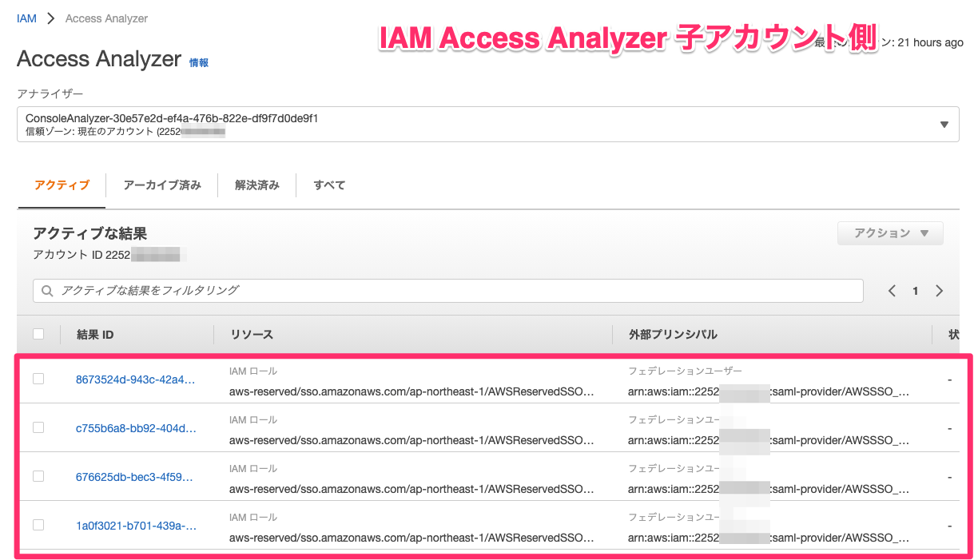
Task: Click the IAM breadcrumb link
Action: [x=26, y=18]
